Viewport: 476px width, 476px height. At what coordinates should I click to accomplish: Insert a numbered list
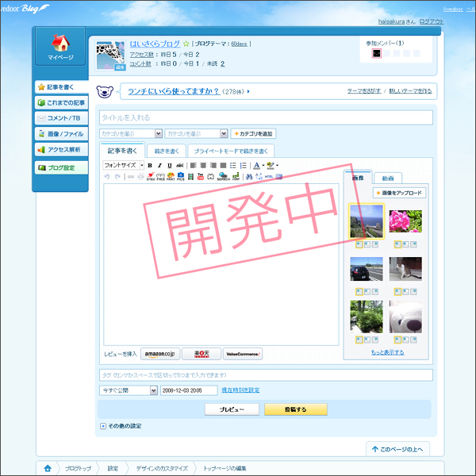tap(243, 166)
